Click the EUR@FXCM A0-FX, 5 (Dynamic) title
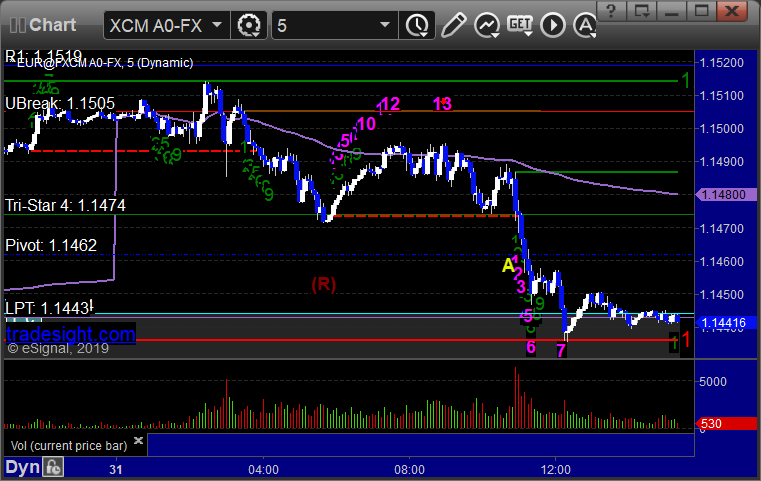761x481 pixels. (105, 63)
